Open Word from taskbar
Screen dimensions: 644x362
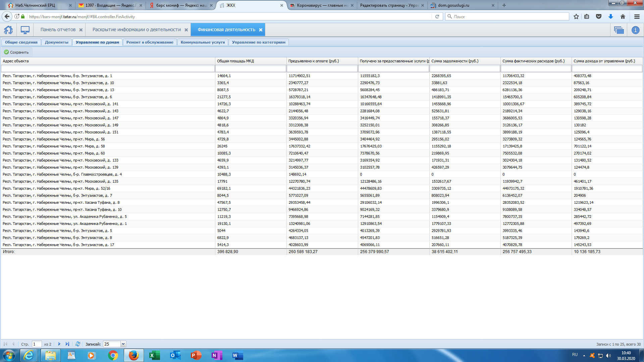[237, 355]
